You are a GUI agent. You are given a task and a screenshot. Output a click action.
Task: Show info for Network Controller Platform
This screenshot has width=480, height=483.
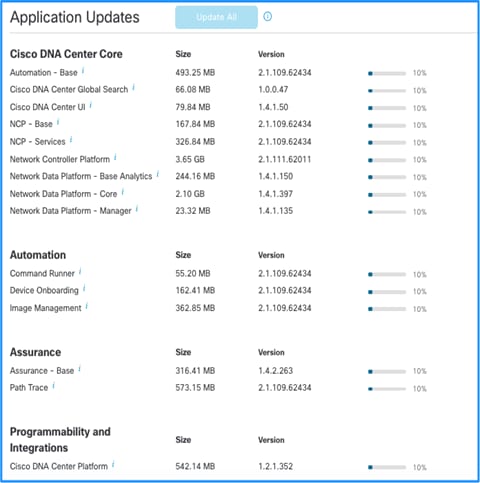[115, 157]
